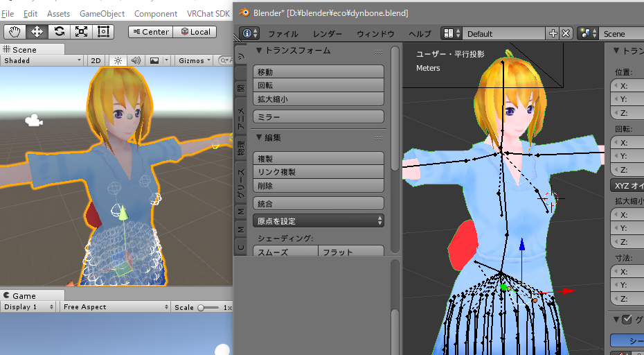Screen dimensions: 644x355
Task: Click the 削除 button
Action: click(319, 186)
